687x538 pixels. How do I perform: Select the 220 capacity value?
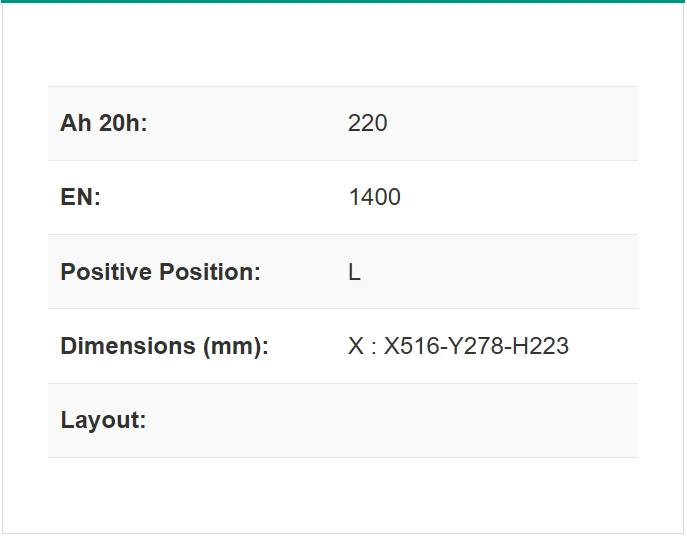click(367, 124)
